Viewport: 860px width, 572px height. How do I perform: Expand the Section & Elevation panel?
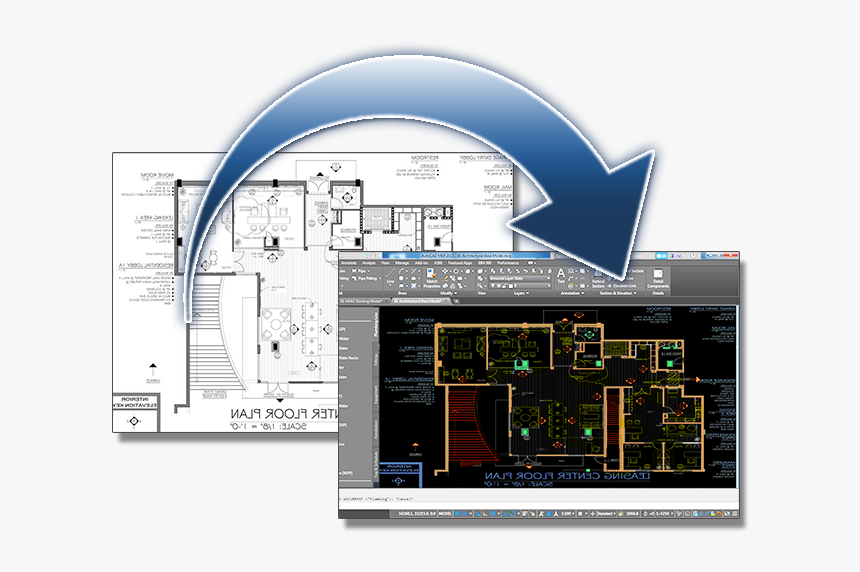618,293
